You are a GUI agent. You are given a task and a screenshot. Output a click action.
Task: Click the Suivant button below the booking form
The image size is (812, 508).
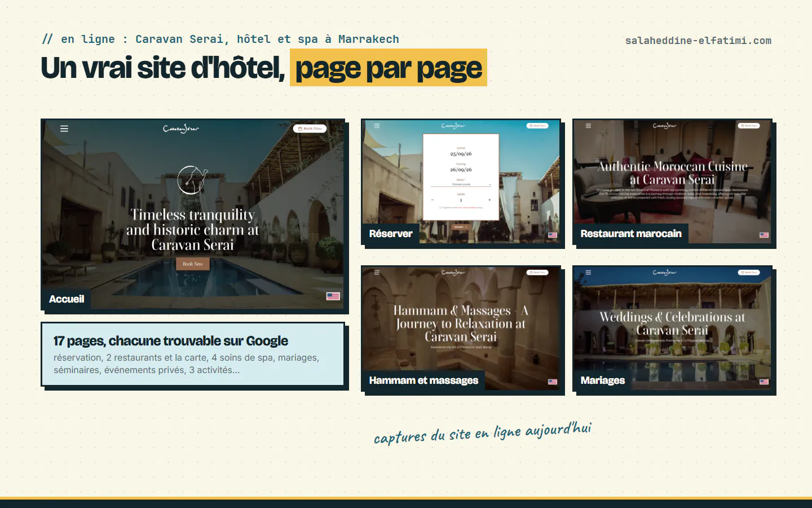(x=461, y=227)
